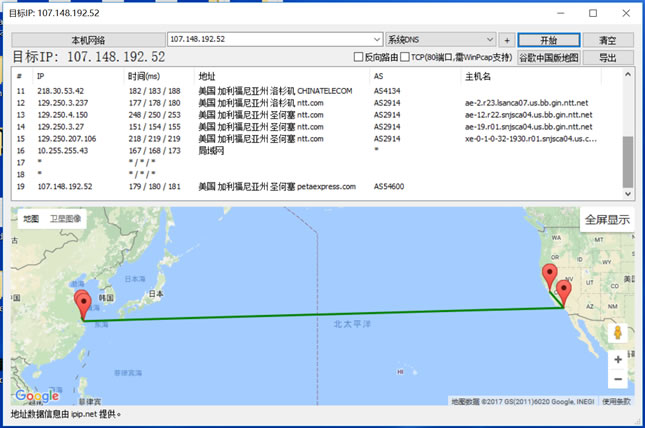645x428 pixels.
Task: Click the plus button beside DNS selector
Action: [x=507, y=40]
